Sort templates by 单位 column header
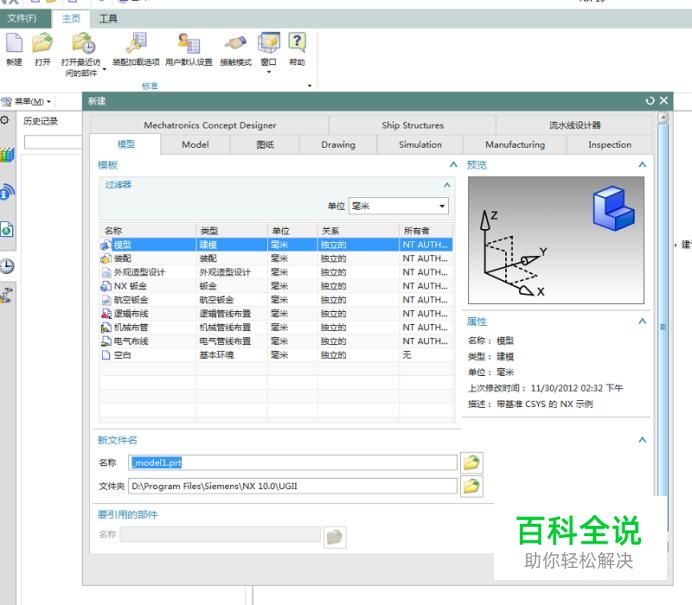 (292, 230)
